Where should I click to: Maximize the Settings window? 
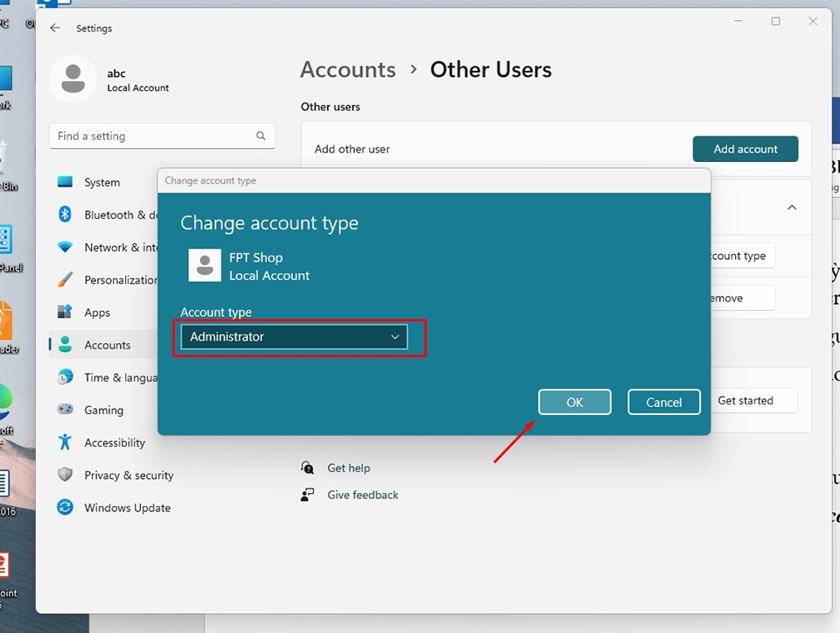[775, 21]
